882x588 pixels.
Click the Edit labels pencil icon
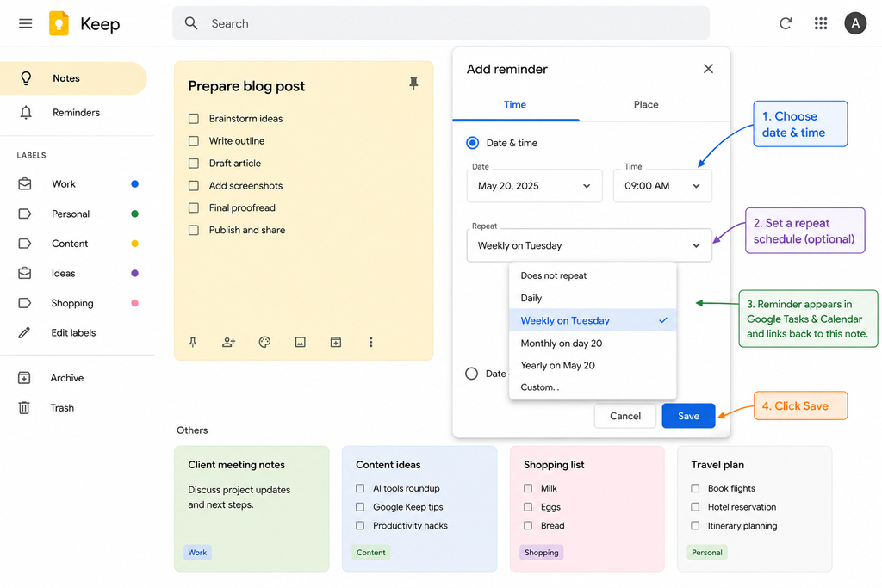(24, 333)
